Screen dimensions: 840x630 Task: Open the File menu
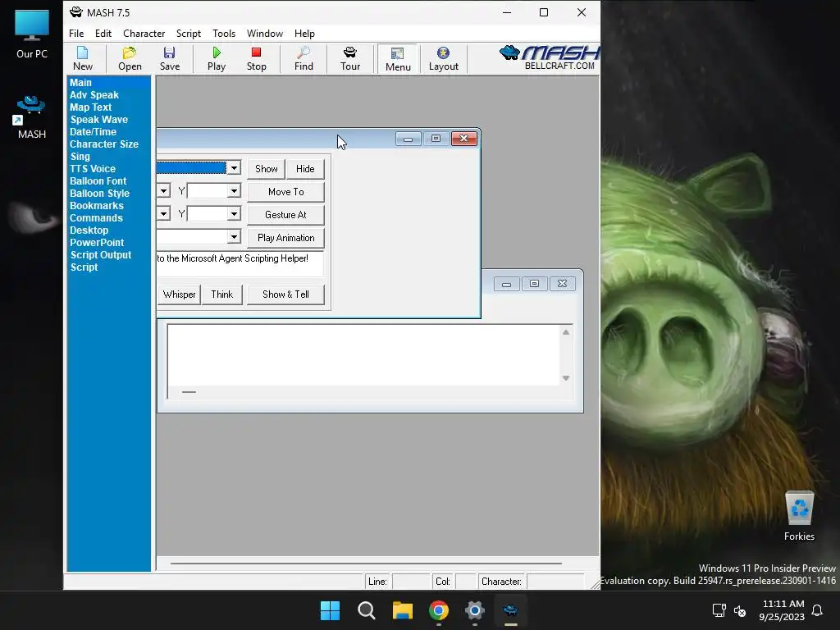click(76, 33)
